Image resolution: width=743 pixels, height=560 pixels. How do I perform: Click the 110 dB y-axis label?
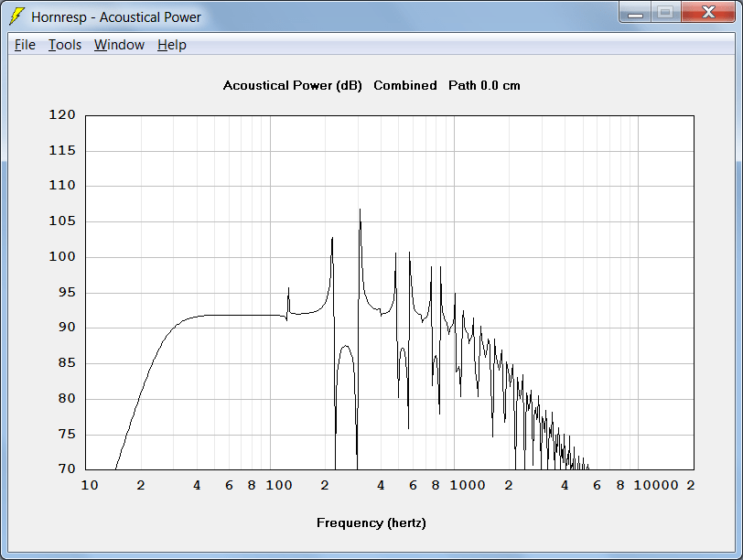tap(62, 185)
